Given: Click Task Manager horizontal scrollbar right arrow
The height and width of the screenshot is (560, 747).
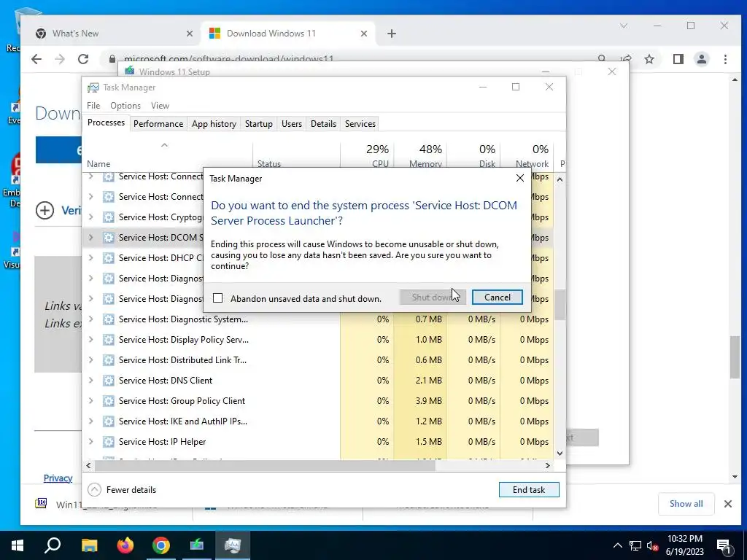Looking at the screenshot, I should pos(548,465).
